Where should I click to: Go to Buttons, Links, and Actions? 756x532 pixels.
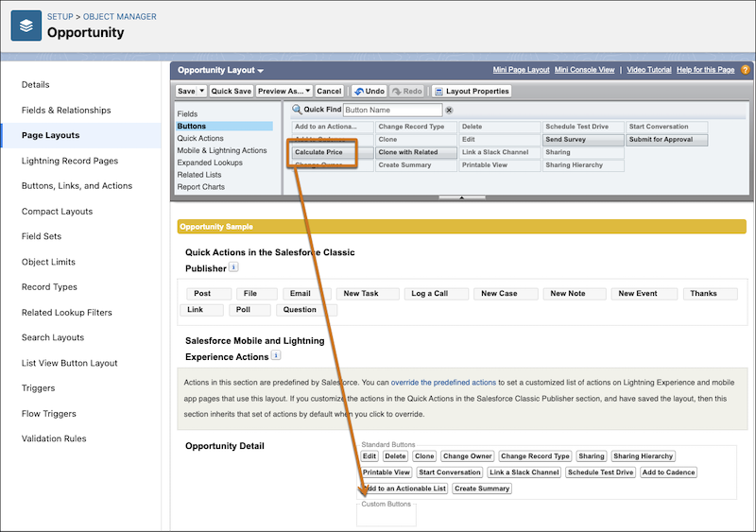(x=77, y=186)
